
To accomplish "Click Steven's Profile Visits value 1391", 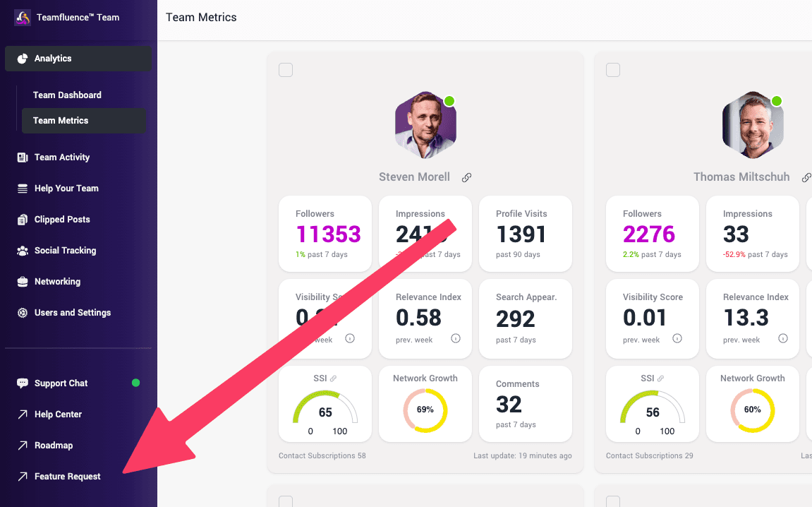I will [521, 234].
